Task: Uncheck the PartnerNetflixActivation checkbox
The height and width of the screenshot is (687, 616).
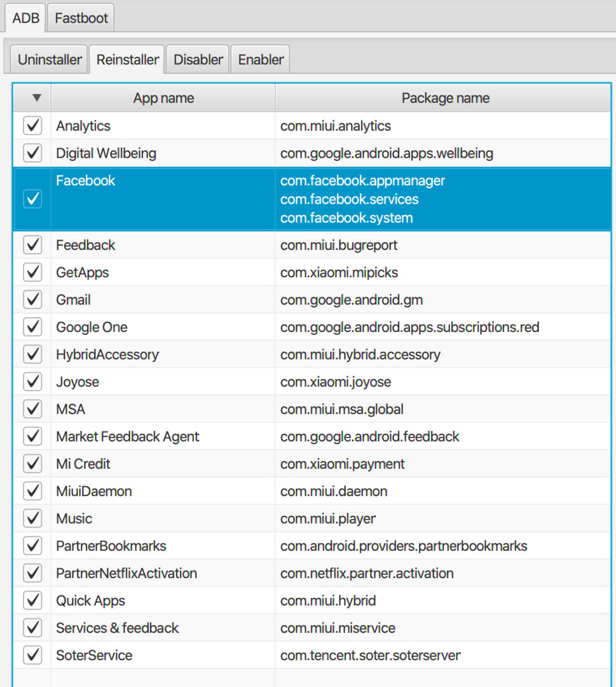Action: point(32,573)
